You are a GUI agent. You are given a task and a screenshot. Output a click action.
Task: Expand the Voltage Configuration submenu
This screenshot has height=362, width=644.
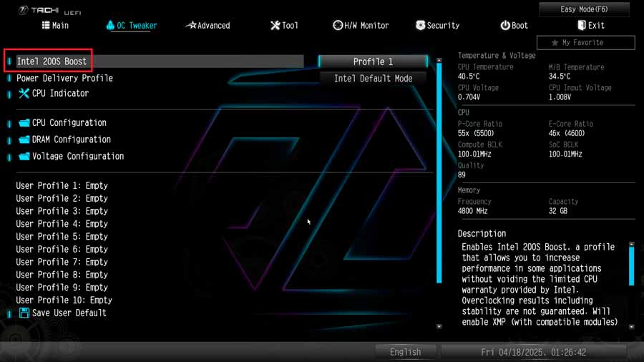[x=77, y=157]
